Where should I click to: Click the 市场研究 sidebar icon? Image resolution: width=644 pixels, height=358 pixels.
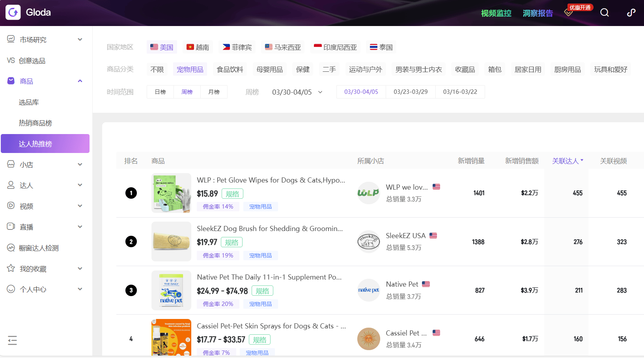click(x=11, y=39)
